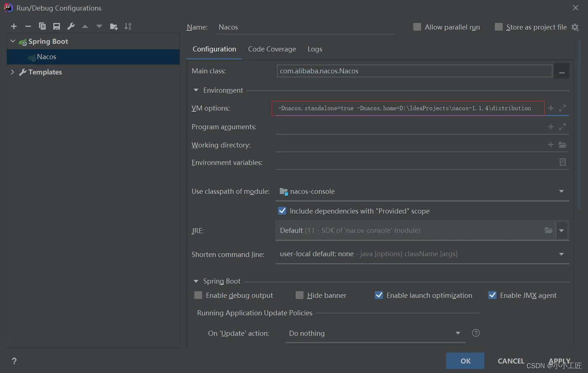Click the Remove Configuration minus icon
588x373 pixels.
[28, 26]
